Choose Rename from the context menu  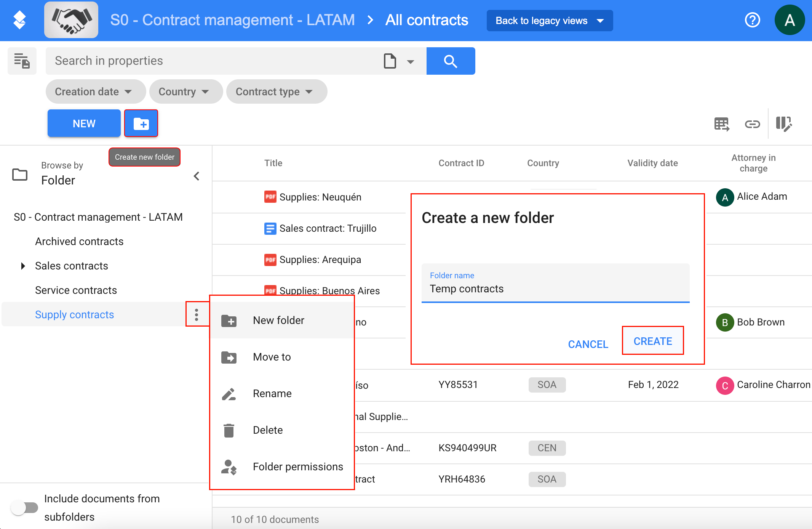point(272,393)
